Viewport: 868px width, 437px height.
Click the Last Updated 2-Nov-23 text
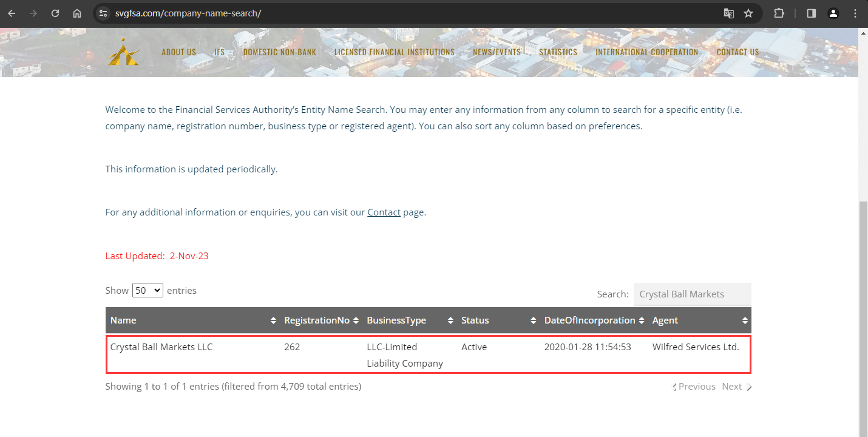157,256
